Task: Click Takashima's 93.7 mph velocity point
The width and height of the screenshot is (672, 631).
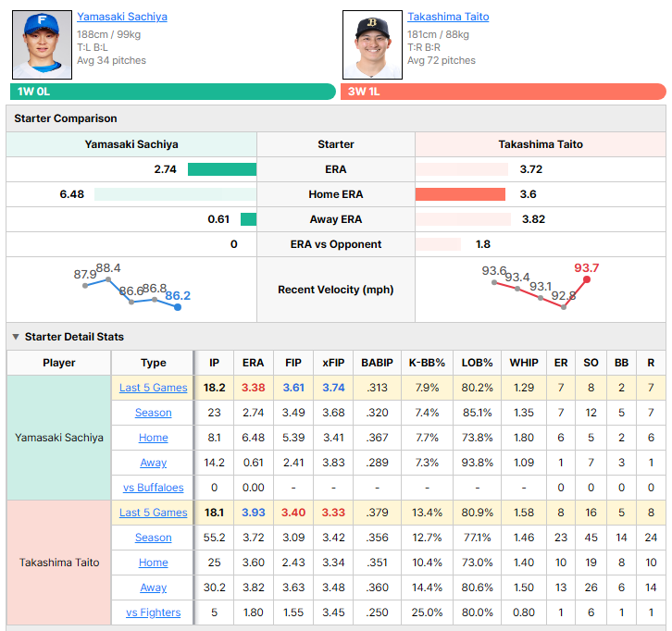Action: click(x=587, y=279)
